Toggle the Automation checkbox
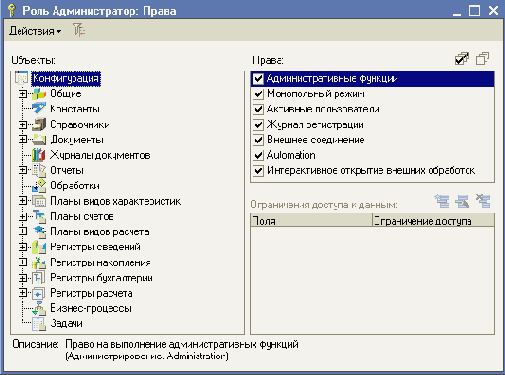 [258, 155]
